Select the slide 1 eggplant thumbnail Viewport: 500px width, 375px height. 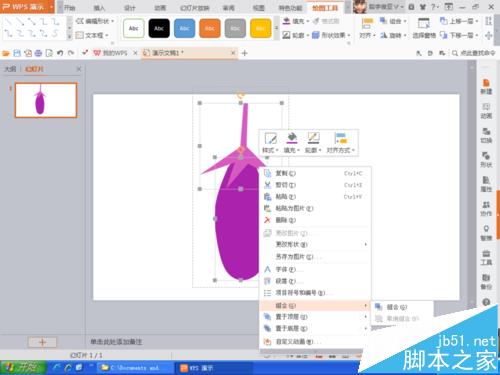point(46,100)
